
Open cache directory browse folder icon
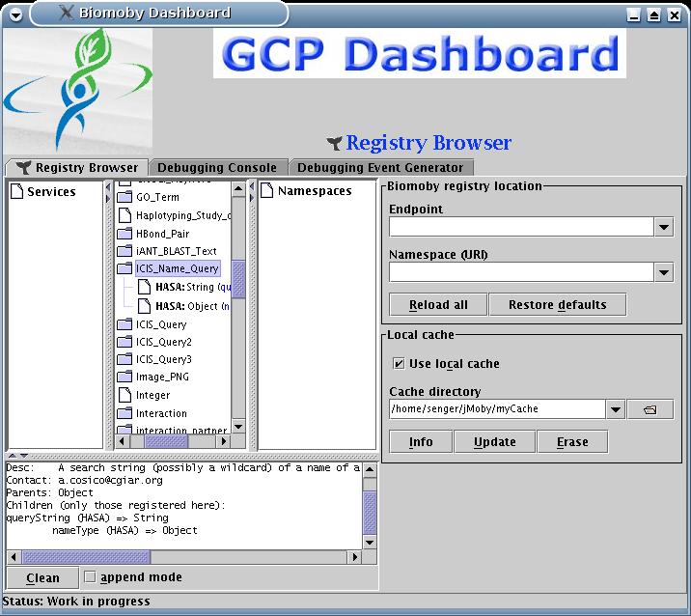(650, 409)
